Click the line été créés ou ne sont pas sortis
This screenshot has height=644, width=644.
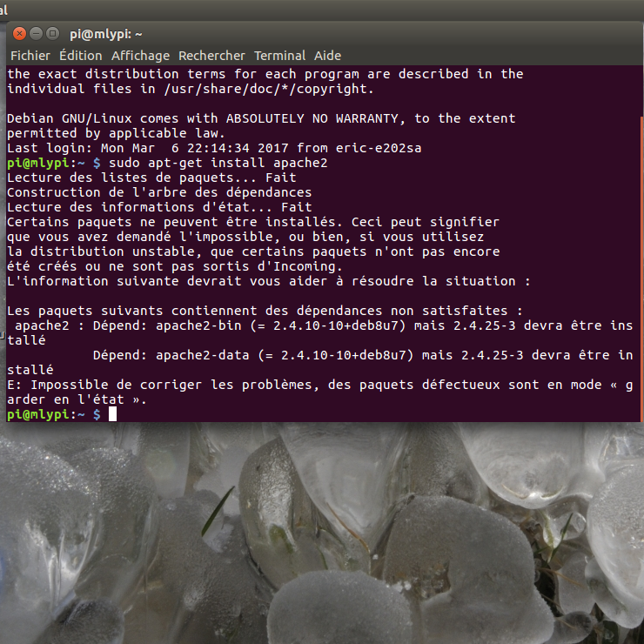point(175,266)
